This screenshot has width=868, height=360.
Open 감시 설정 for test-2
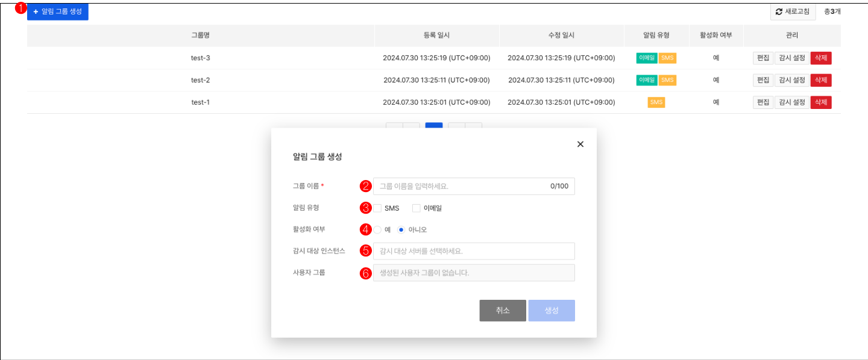[792, 80]
